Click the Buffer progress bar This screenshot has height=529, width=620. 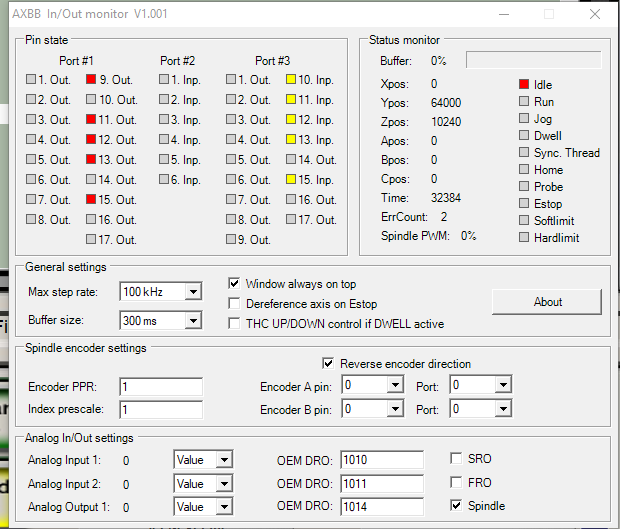534,60
